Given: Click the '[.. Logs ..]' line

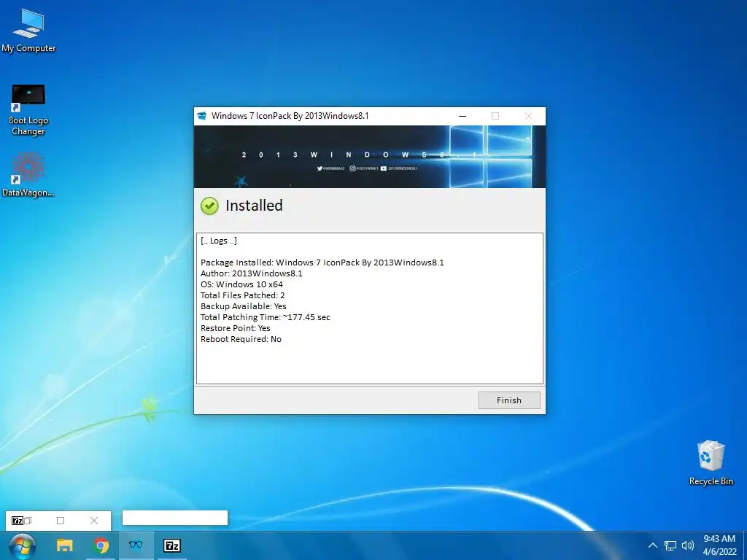Looking at the screenshot, I should [219, 241].
